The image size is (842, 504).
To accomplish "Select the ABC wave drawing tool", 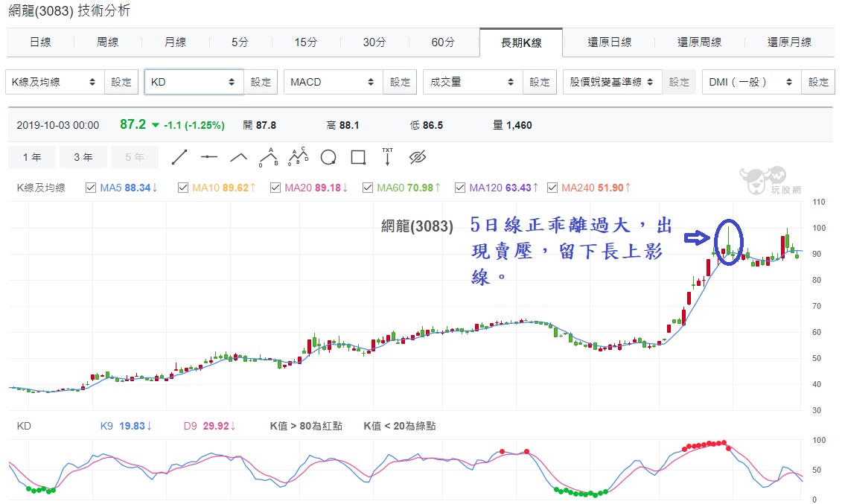I will click(269, 157).
